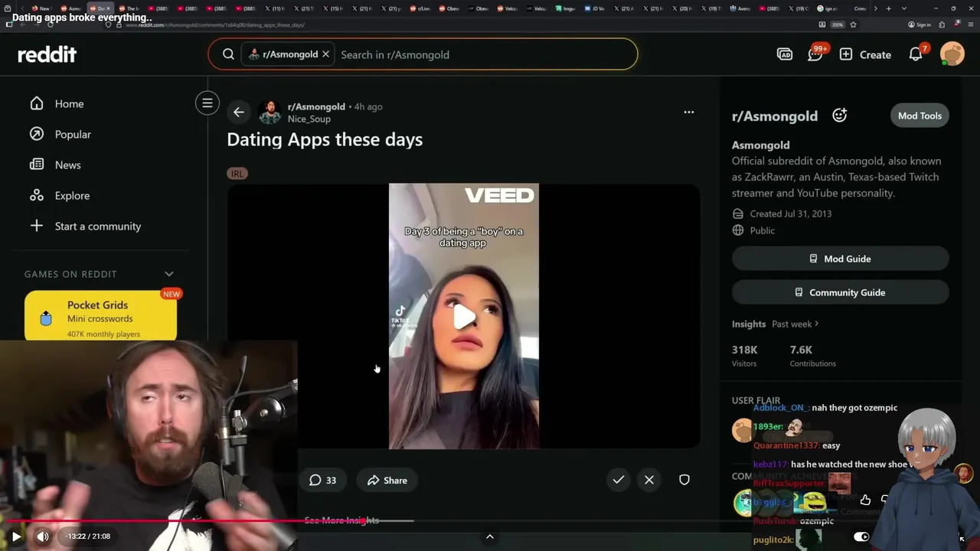Collapse the left navigation sidebar
The height and width of the screenshot is (551, 980).
[207, 103]
